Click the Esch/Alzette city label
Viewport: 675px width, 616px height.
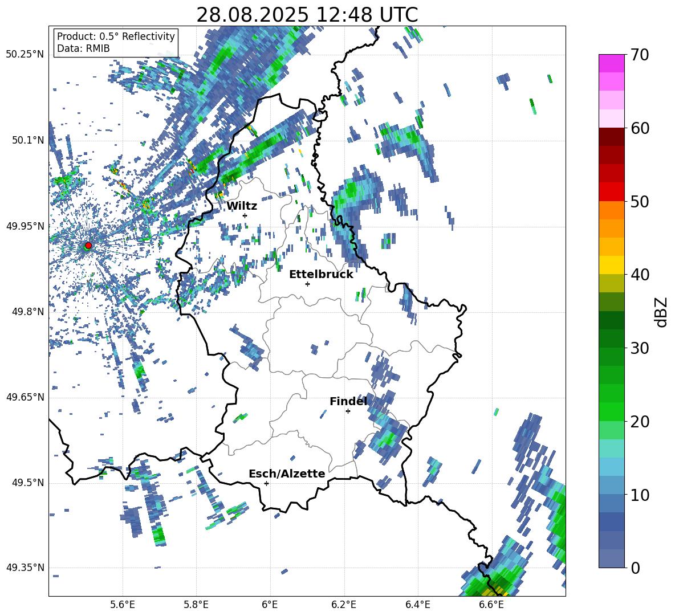[x=287, y=474]
